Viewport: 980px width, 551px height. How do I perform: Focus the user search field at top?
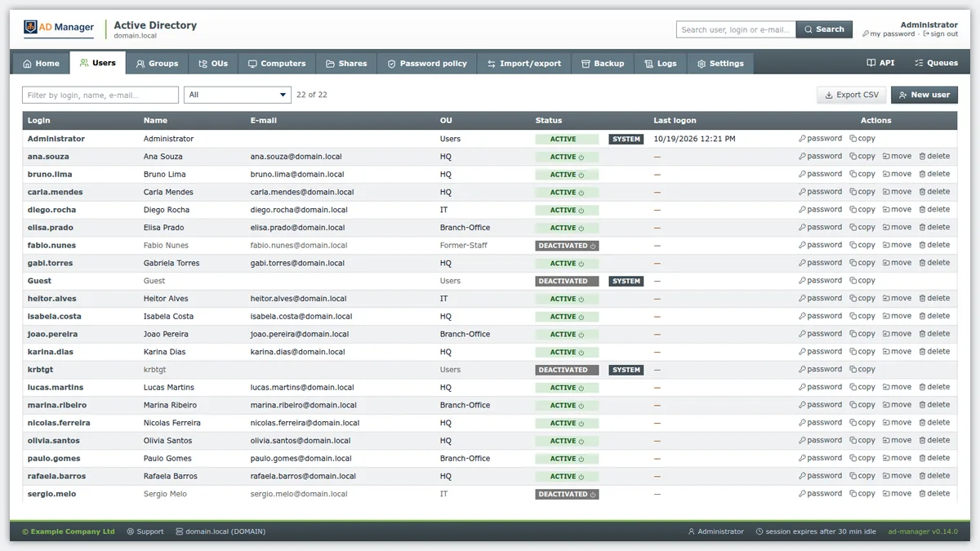tap(736, 29)
